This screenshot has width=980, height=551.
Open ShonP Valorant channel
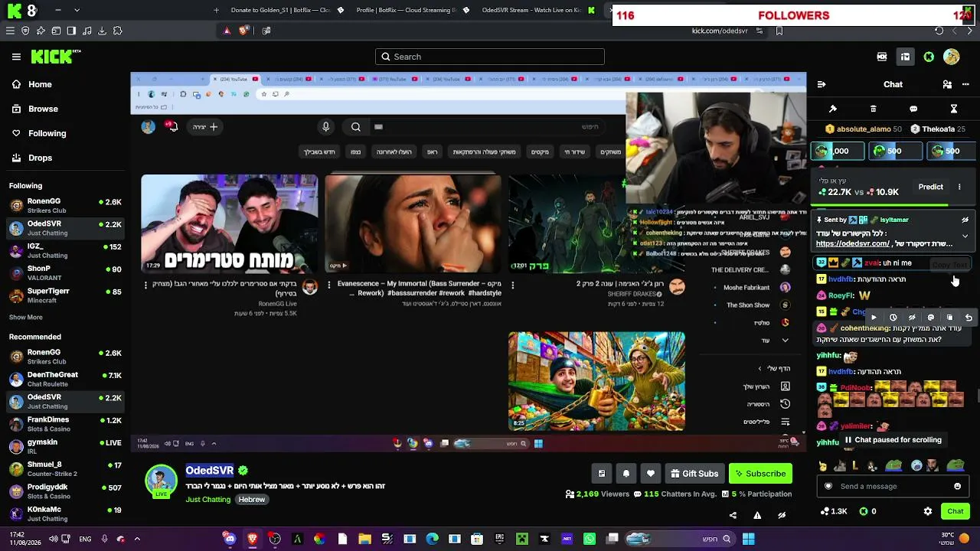pos(65,272)
